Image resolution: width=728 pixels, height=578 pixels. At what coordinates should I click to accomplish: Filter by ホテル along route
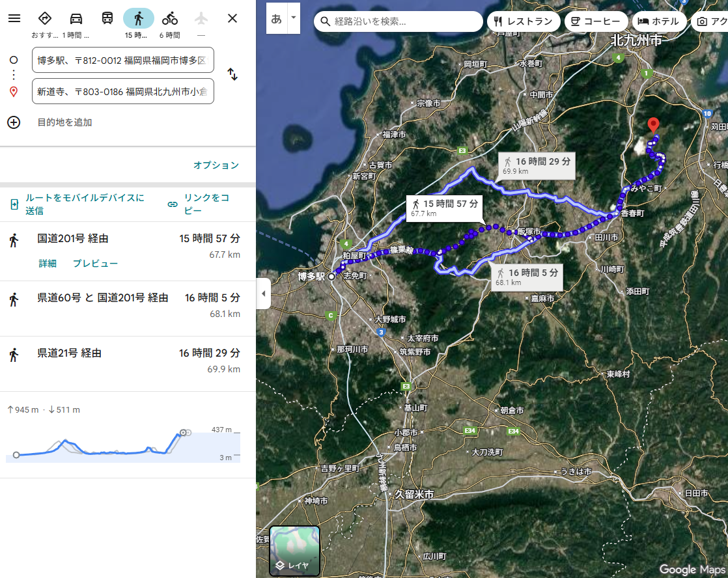click(659, 21)
